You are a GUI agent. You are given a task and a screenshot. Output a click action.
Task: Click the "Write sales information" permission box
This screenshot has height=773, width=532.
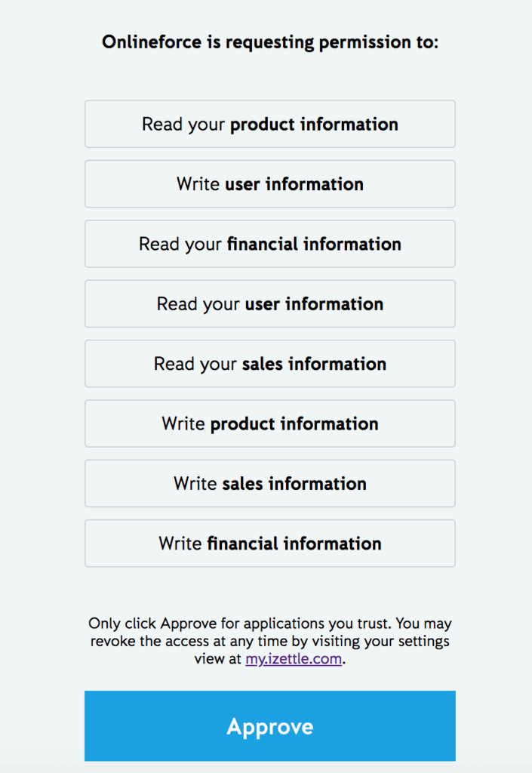(x=269, y=483)
